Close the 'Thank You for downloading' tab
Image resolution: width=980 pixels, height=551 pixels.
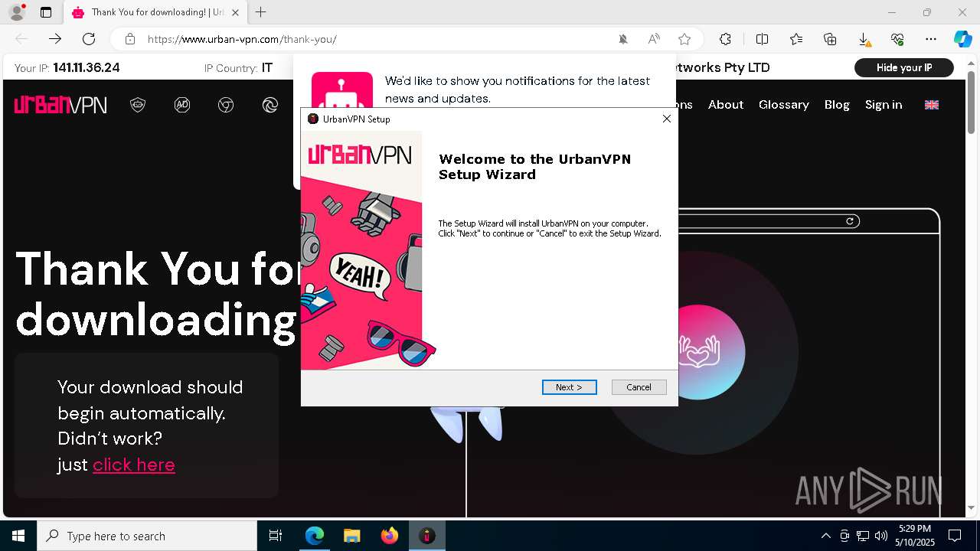click(235, 12)
